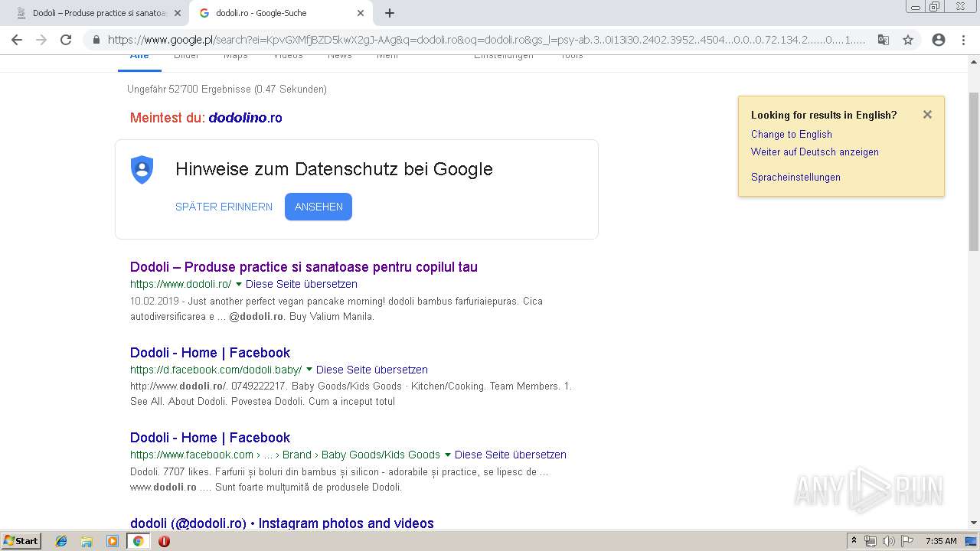The height and width of the screenshot is (551, 980).
Task: Open File Explorer from taskbar
Action: (x=87, y=541)
